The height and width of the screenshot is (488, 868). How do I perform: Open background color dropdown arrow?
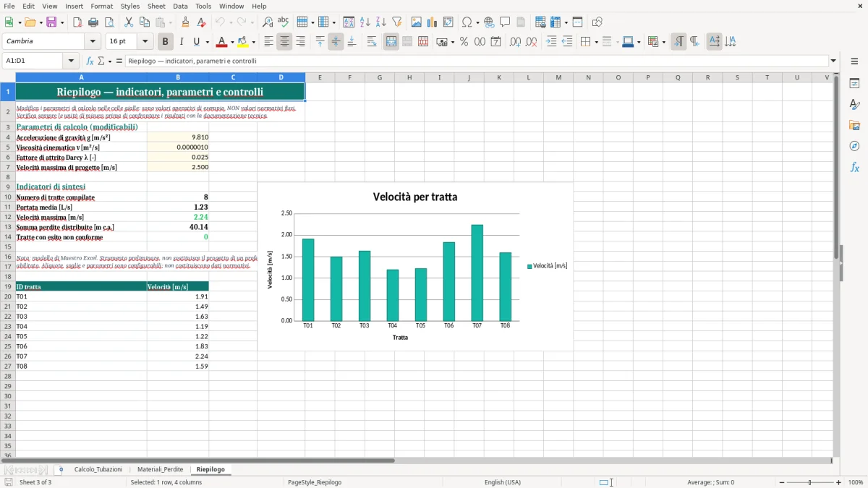(x=253, y=42)
